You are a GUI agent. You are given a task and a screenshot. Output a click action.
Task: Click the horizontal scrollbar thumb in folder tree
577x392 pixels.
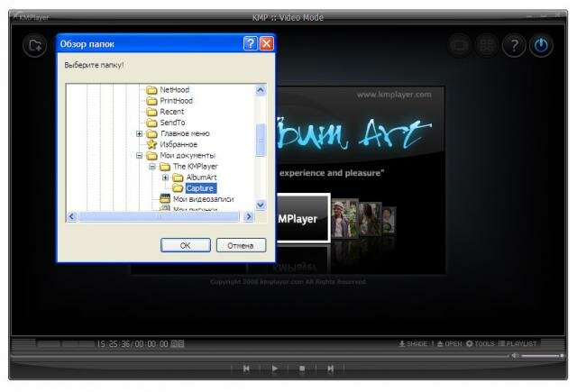pyautogui.click(x=159, y=217)
